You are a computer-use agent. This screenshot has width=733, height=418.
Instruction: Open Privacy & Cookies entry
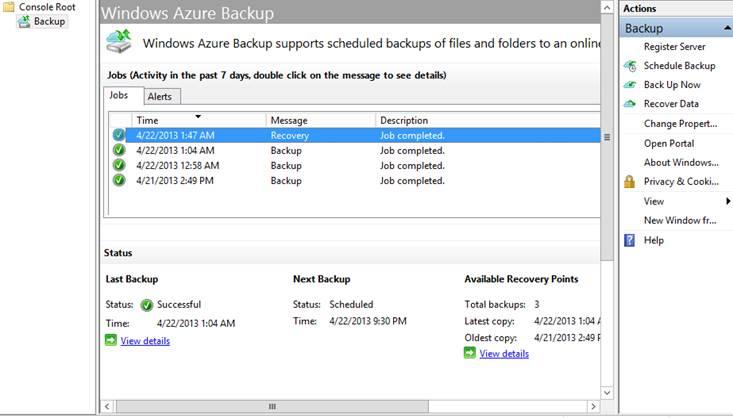[x=681, y=181]
